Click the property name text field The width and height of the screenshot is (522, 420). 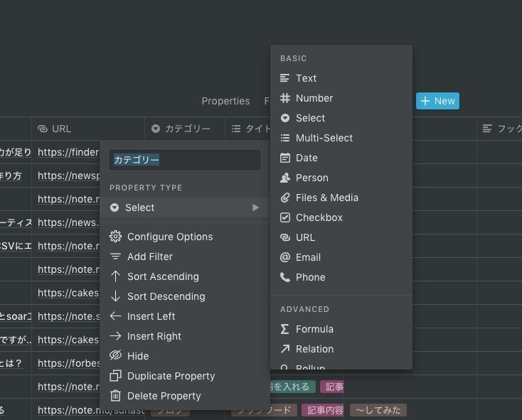pyautogui.click(x=184, y=160)
